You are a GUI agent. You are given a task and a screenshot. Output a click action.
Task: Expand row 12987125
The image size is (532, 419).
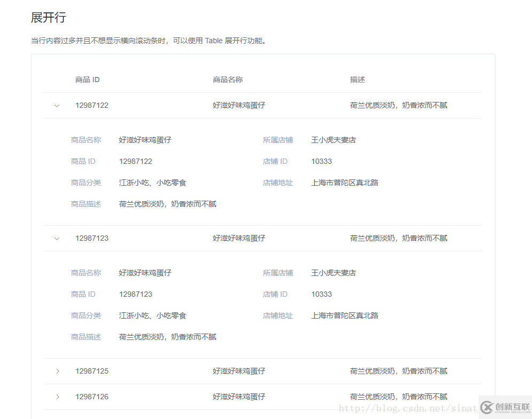click(x=57, y=371)
